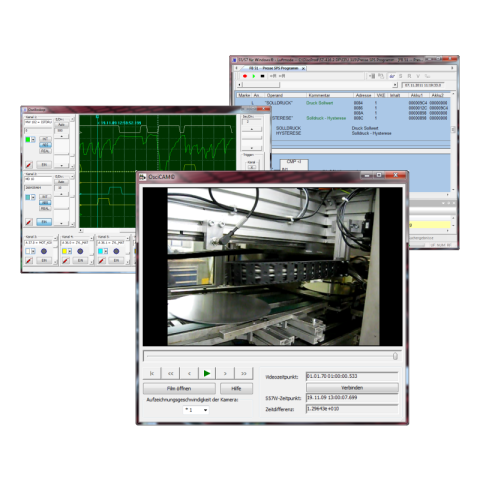
Task: Click fast rewind double-arrow button
Action: (170, 373)
